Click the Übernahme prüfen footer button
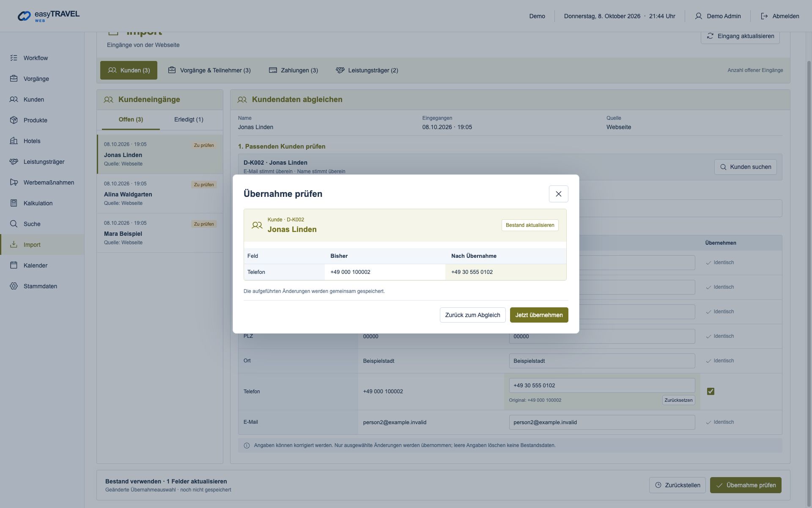This screenshot has width=812, height=508. click(x=745, y=485)
